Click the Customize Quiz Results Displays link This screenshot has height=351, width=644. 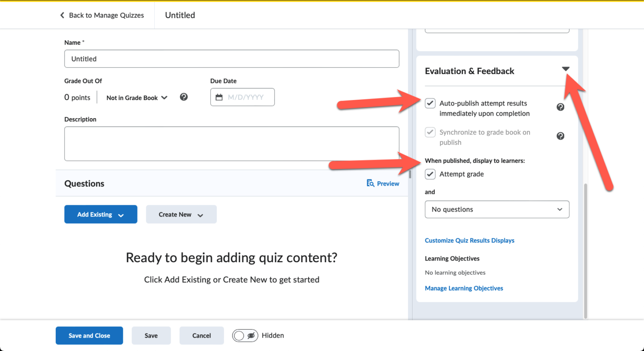470,240
